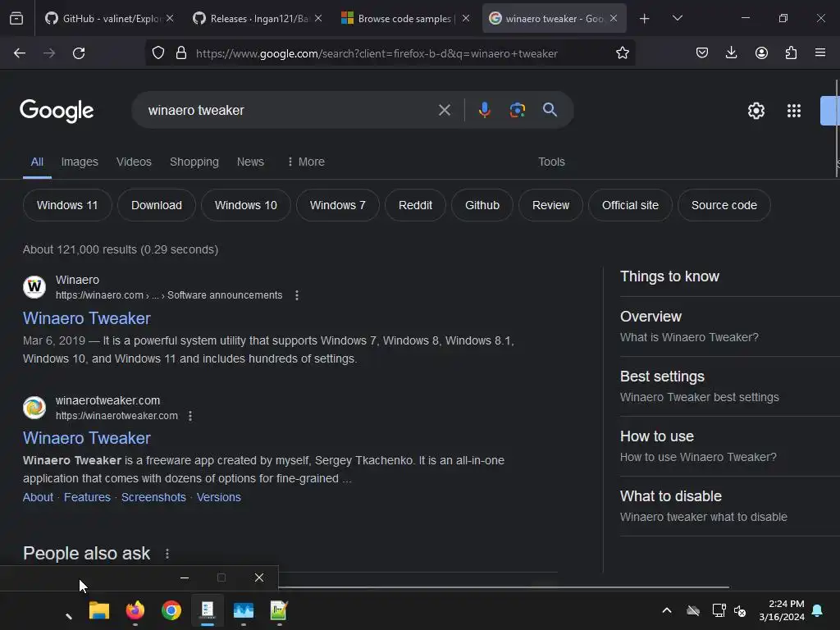Image resolution: width=840 pixels, height=630 pixels.
Task: Launch Google Chrome from the taskbar
Action: point(171,610)
